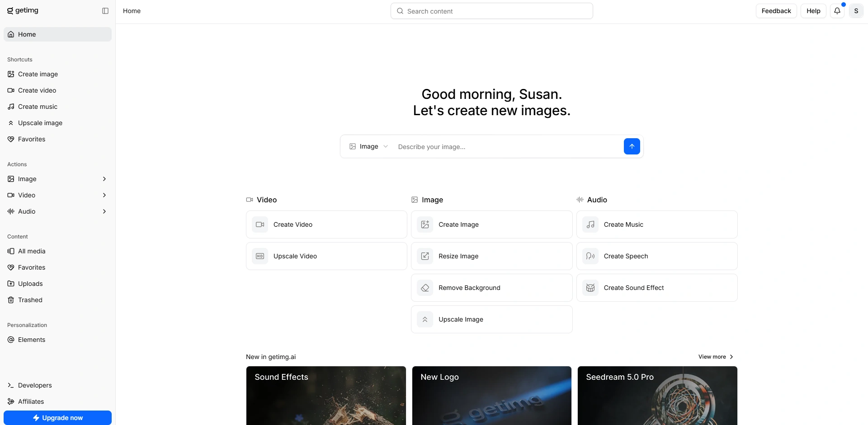The height and width of the screenshot is (425, 868).
Task: Open Favorites under Content
Action: pyautogui.click(x=57, y=267)
